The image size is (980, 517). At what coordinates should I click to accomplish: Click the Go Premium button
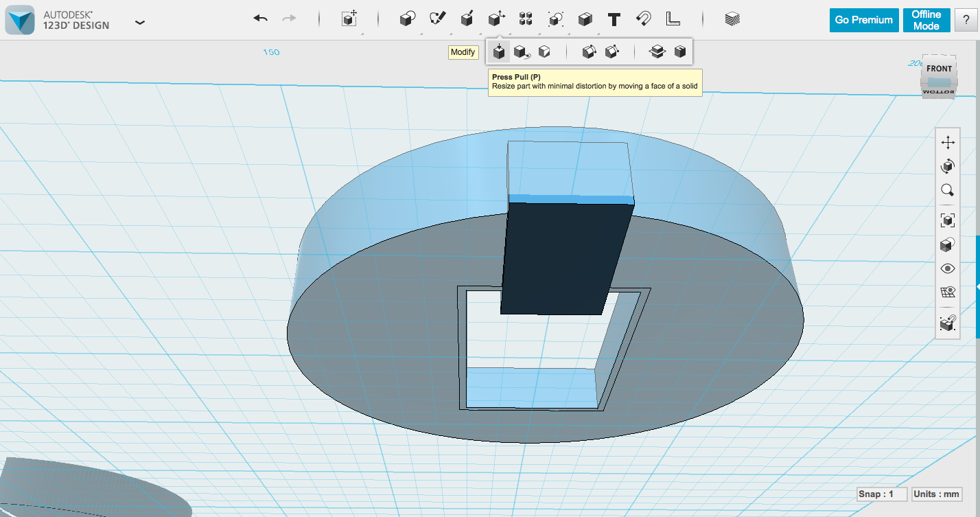(863, 19)
